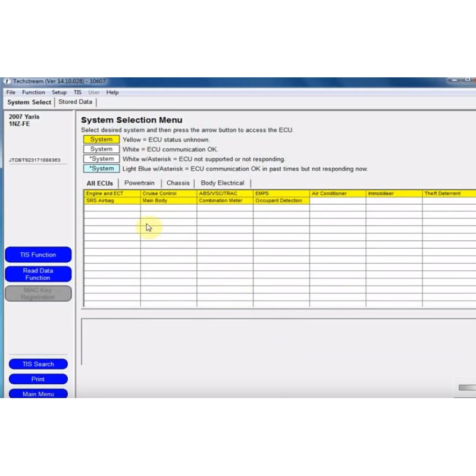Select the Powertrain tab

[139, 183]
